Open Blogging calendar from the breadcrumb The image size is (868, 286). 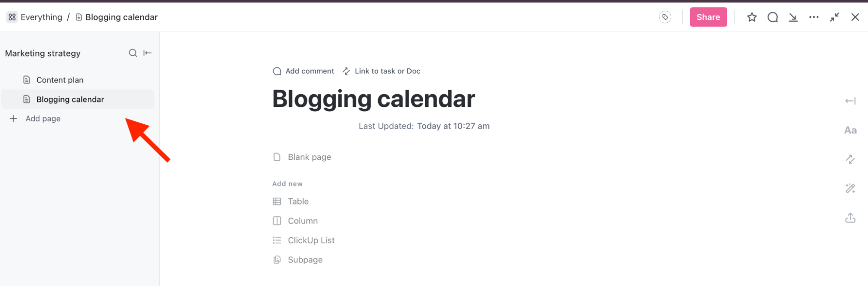[x=121, y=17]
